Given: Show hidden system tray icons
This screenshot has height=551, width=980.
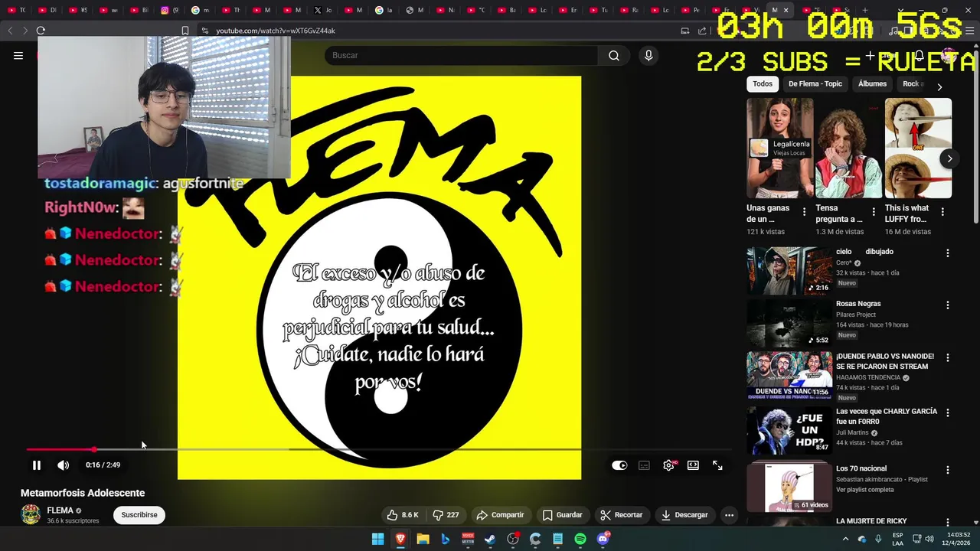Looking at the screenshot, I should pos(845,539).
